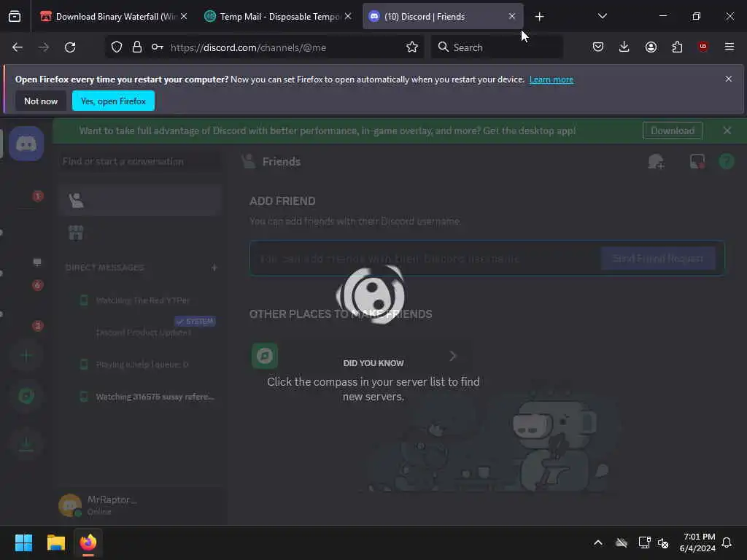Viewport: 747px width, 560px height.
Task: Open DM Watching 316575 sussy refere...
Action: 142,397
